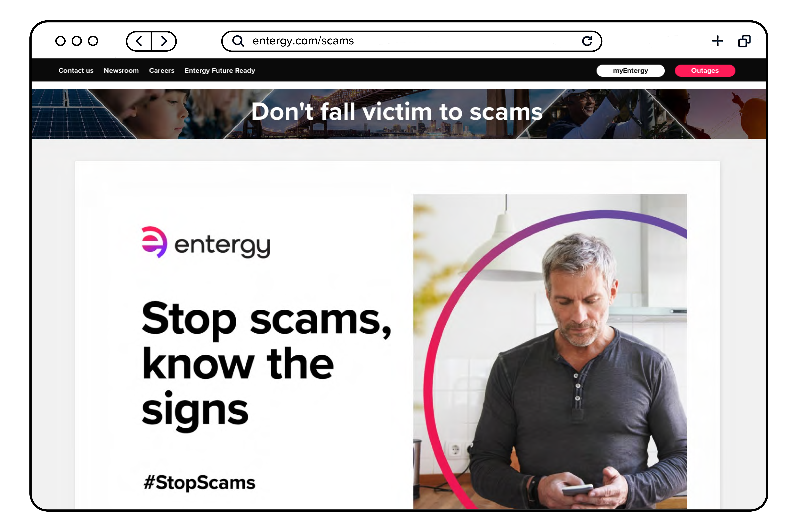The width and height of the screenshot is (798, 532).
Task: Click the Entergy logo symbol
Action: (154, 242)
